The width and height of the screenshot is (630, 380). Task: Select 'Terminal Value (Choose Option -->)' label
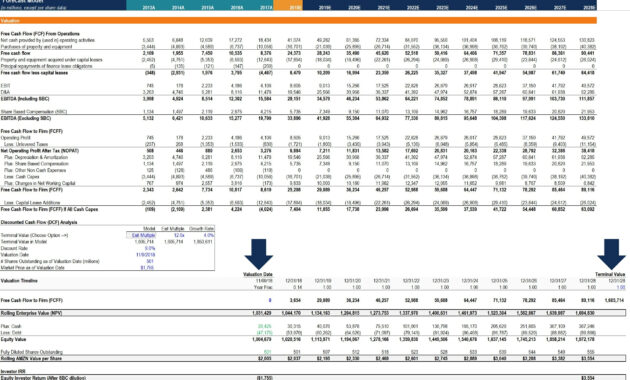click(x=35, y=235)
